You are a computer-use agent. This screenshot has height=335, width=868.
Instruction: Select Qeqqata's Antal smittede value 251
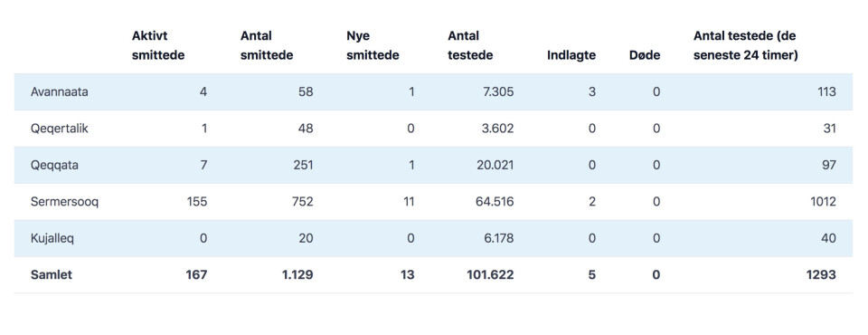tap(303, 166)
